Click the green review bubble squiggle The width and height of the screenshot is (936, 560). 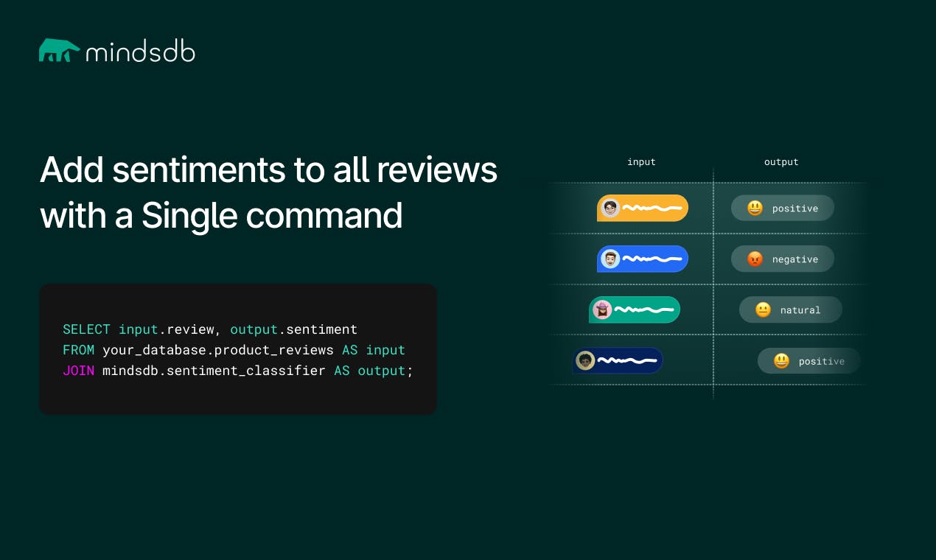[x=643, y=310]
